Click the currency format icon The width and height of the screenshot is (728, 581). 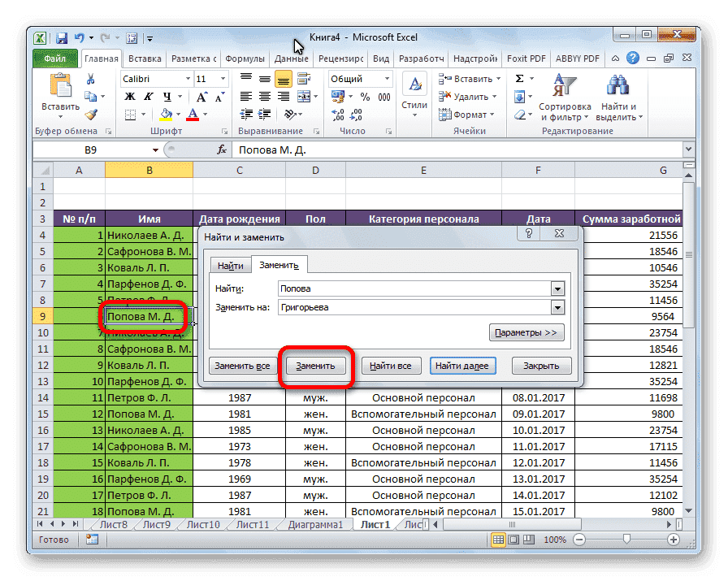337,96
